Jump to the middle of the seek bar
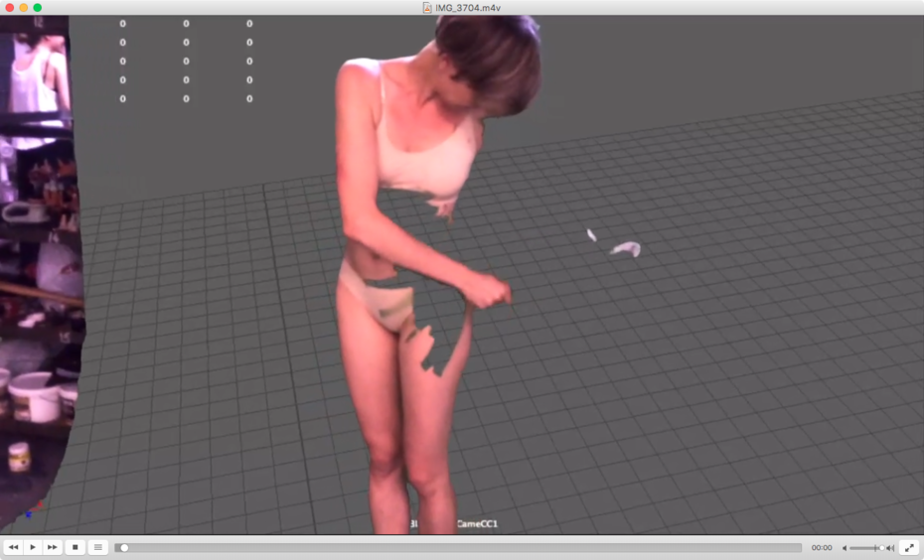The height and width of the screenshot is (560, 924). coord(458,548)
